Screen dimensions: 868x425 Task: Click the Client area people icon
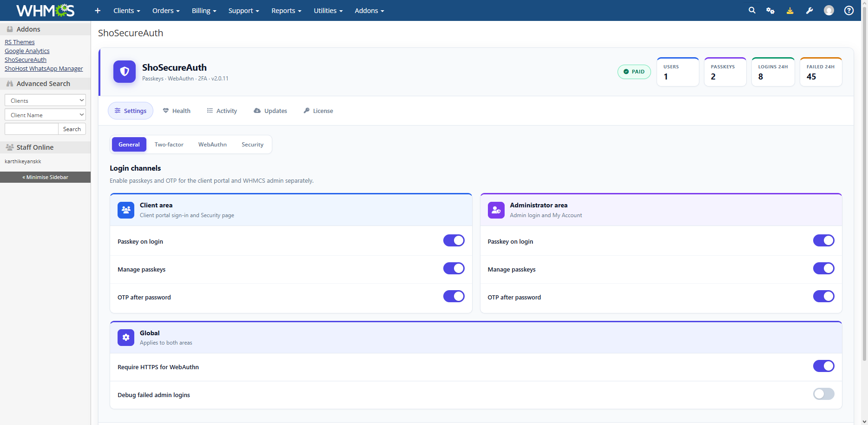tap(126, 210)
